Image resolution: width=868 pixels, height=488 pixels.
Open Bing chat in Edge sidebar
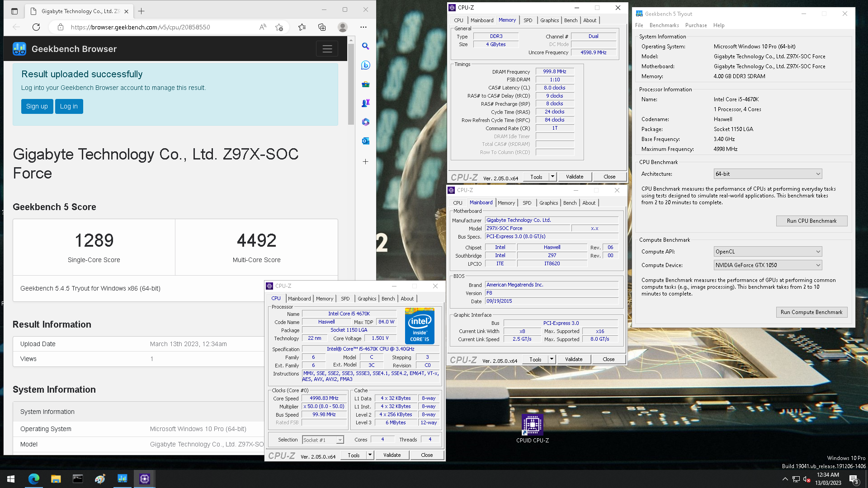coord(365,65)
